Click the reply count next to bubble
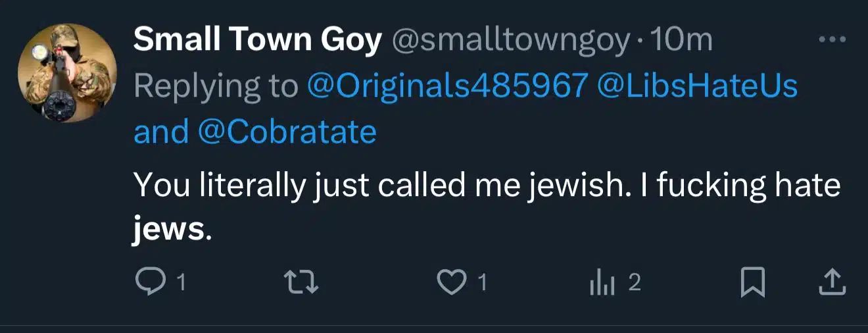 (181, 284)
